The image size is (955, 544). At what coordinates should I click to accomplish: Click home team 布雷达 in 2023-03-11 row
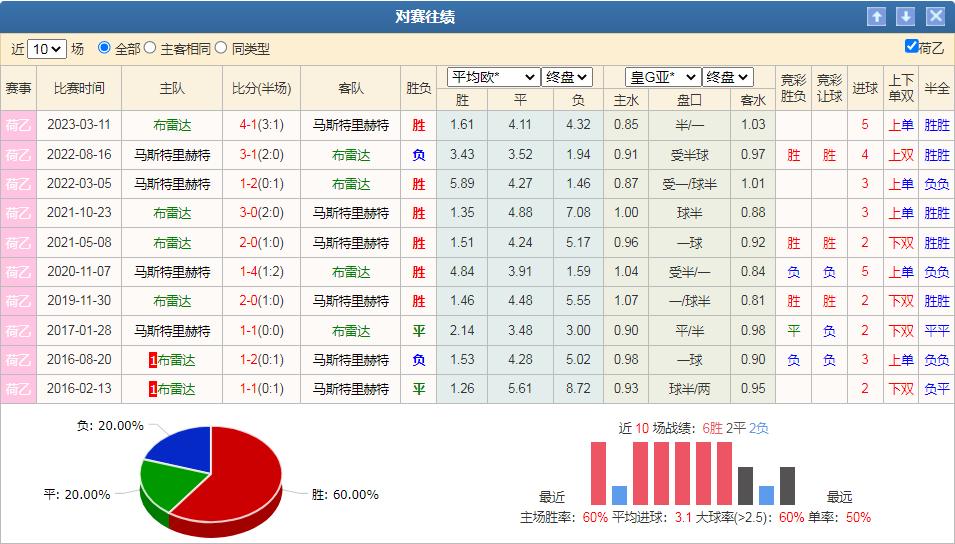click(x=172, y=125)
